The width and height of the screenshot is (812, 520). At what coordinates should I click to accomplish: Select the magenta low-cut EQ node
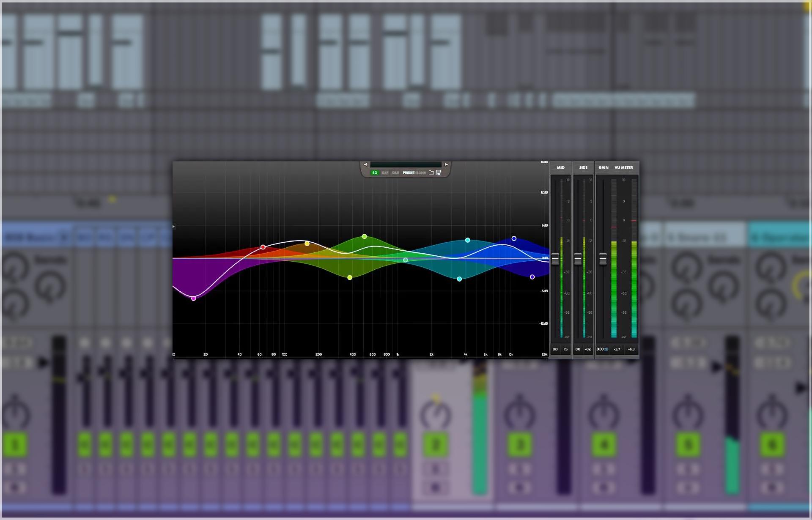tap(194, 298)
